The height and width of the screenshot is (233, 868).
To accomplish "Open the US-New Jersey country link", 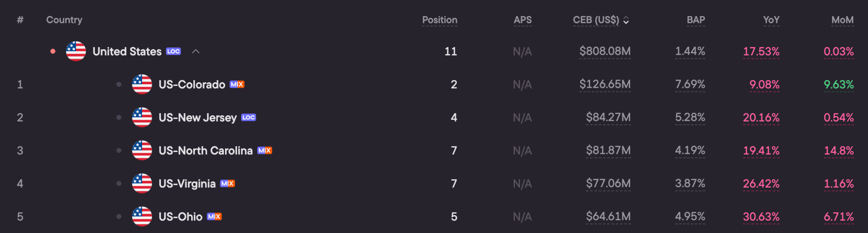I will (x=198, y=117).
